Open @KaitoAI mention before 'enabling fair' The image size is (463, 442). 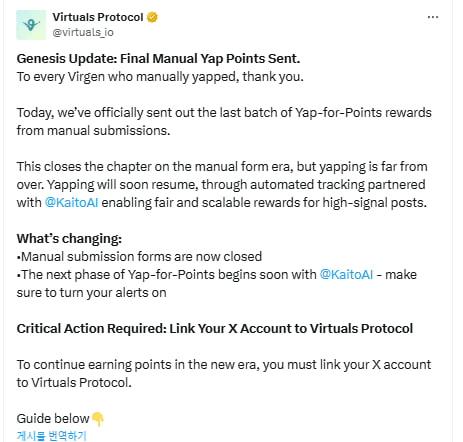click(x=71, y=203)
